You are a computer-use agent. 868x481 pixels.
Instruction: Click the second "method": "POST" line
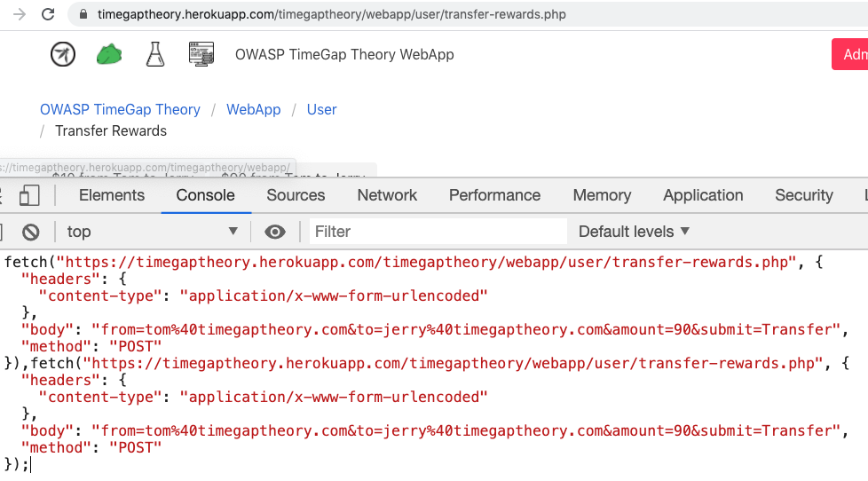[x=91, y=448]
